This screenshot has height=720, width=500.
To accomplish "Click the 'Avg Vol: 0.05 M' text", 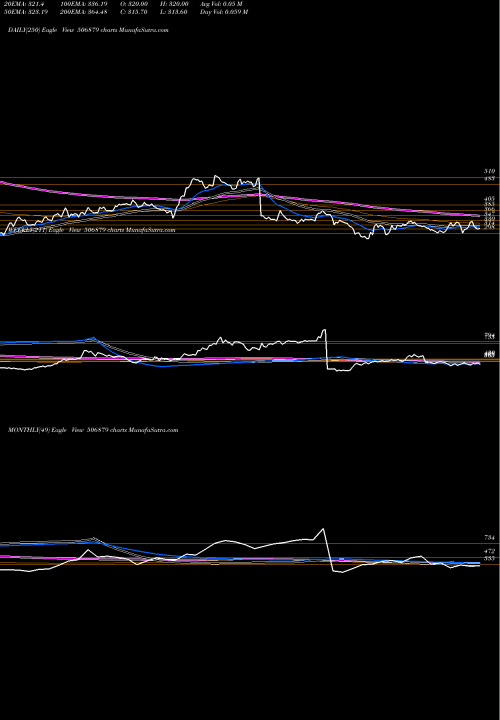I will [221, 4].
